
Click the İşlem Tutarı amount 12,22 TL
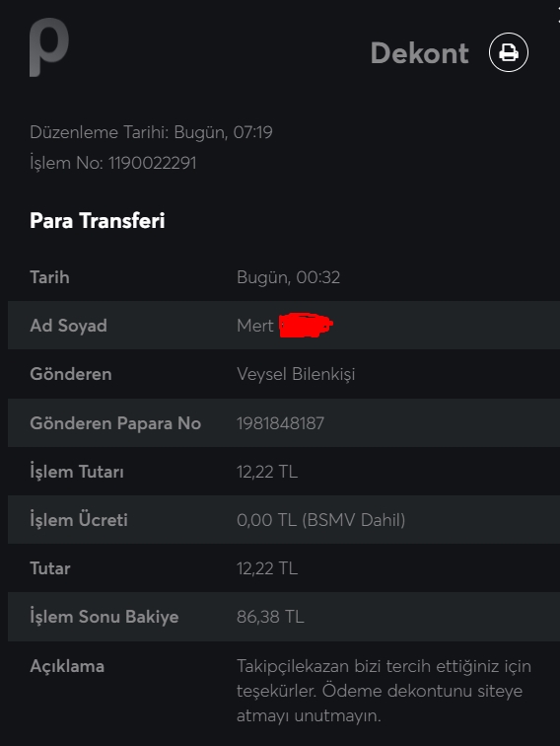tap(266, 472)
